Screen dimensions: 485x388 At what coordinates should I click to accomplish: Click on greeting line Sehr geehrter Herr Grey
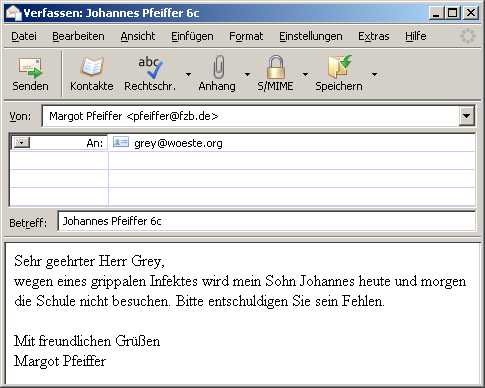coord(89,261)
